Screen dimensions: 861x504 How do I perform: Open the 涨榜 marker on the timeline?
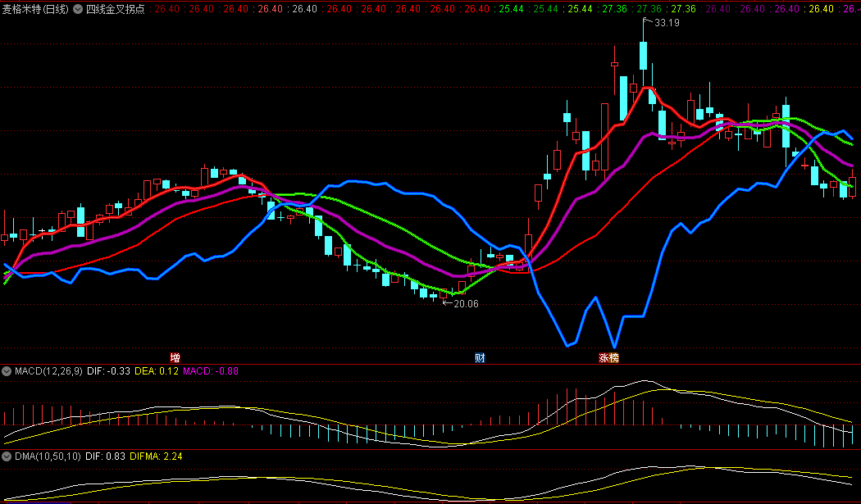[608, 358]
